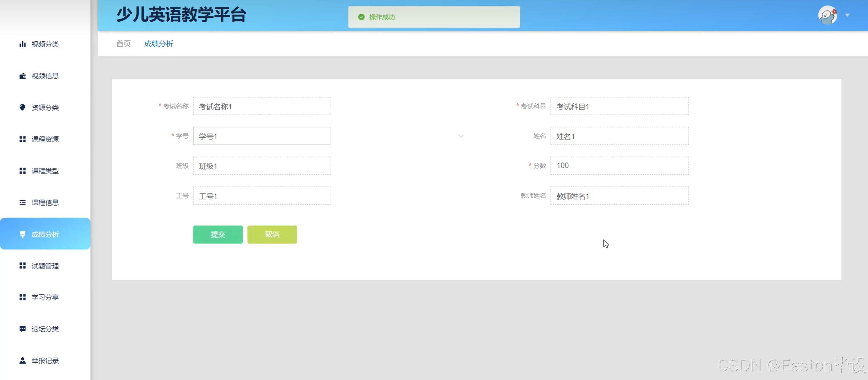Click the 课程类型 grid icon
This screenshot has height=380, width=868.
point(23,171)
